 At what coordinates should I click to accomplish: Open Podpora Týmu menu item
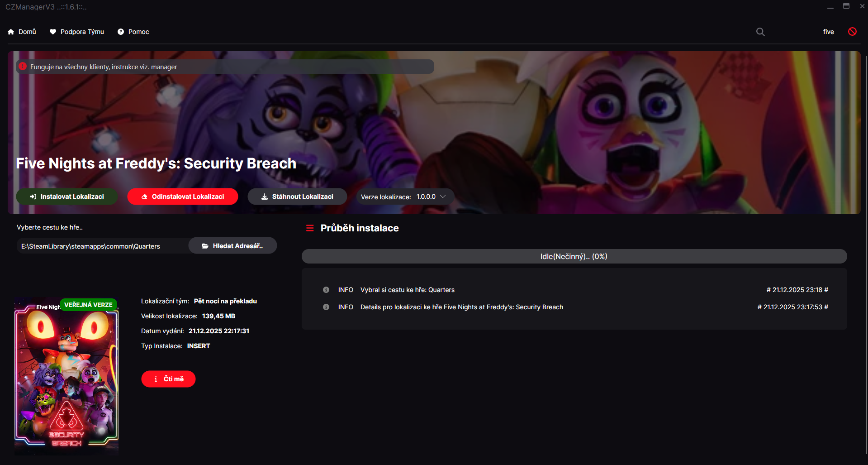click(77, 32)
